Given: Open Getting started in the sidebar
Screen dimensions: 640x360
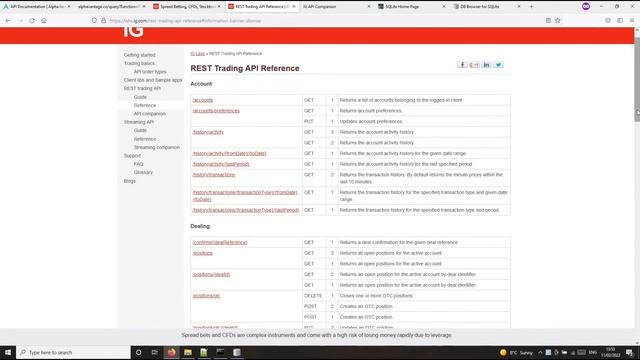Looking at the screenshot, I should click(140, 55).
